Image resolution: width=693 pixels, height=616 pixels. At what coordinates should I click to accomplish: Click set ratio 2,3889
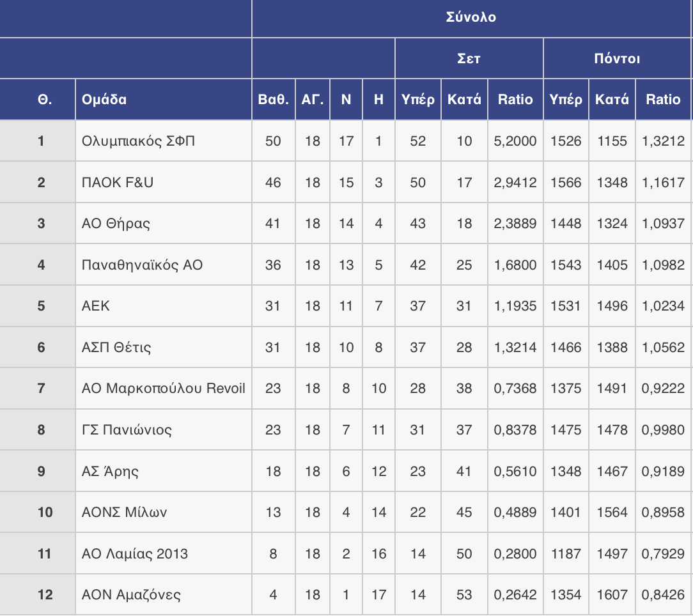pos(515,224)
